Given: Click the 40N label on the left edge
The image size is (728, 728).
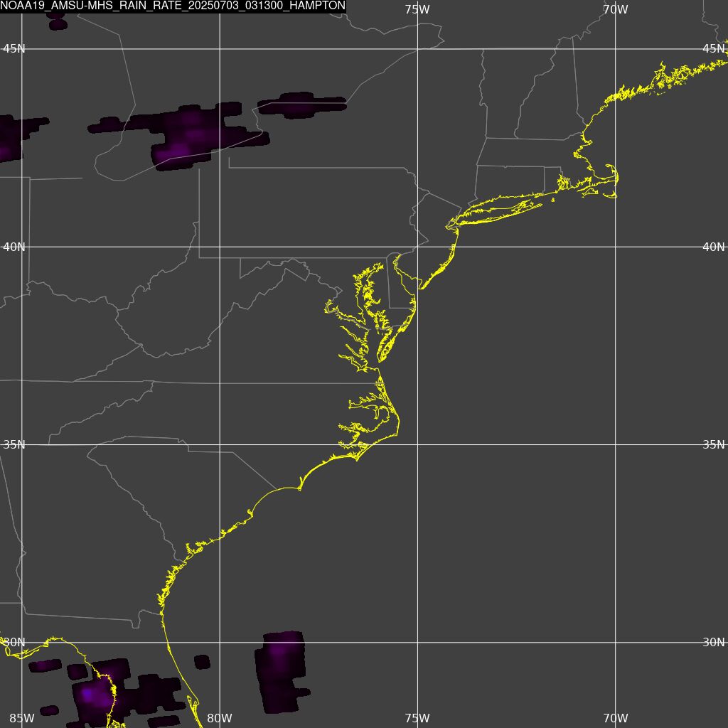Looking at the screenshot, I should 14,247.
